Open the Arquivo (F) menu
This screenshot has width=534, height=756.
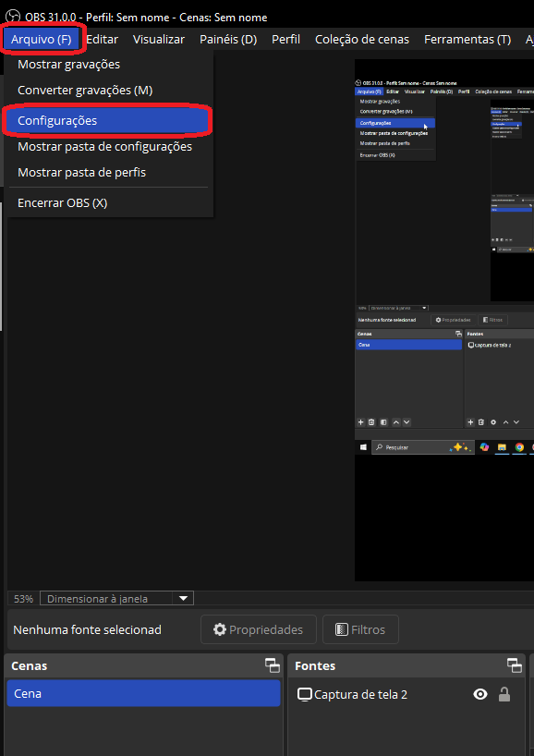tap(42, 39)
